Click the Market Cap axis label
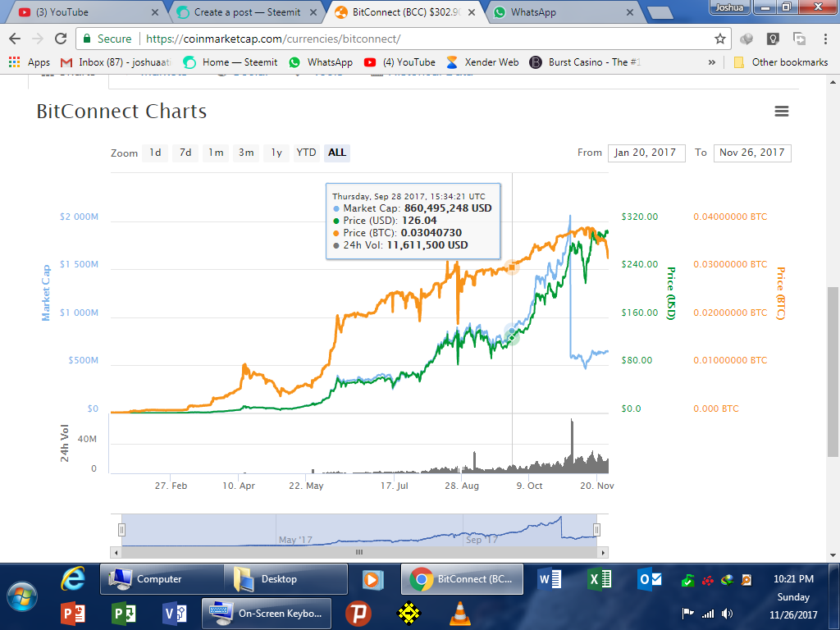The height and width of the screenshot is (630, 840). coord(46,293)
